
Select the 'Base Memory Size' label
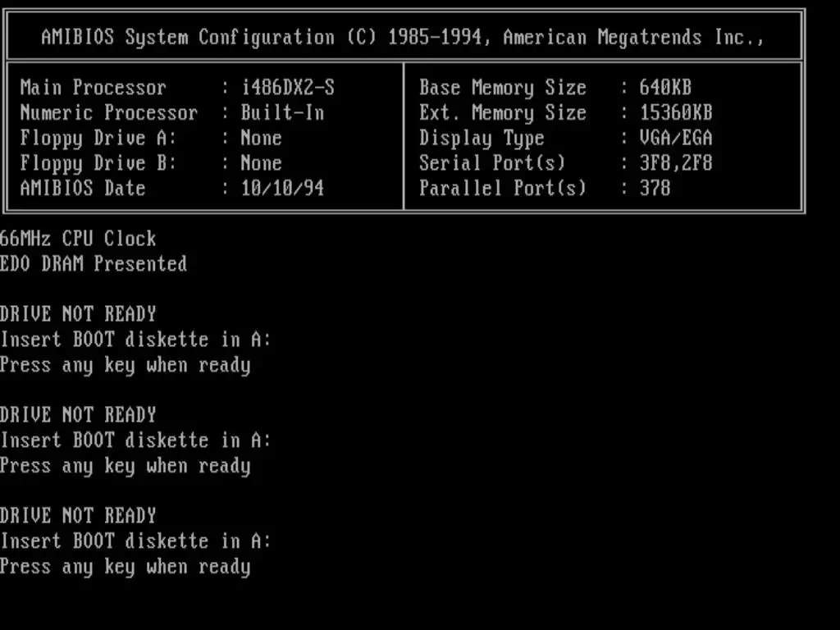[503, 87]
